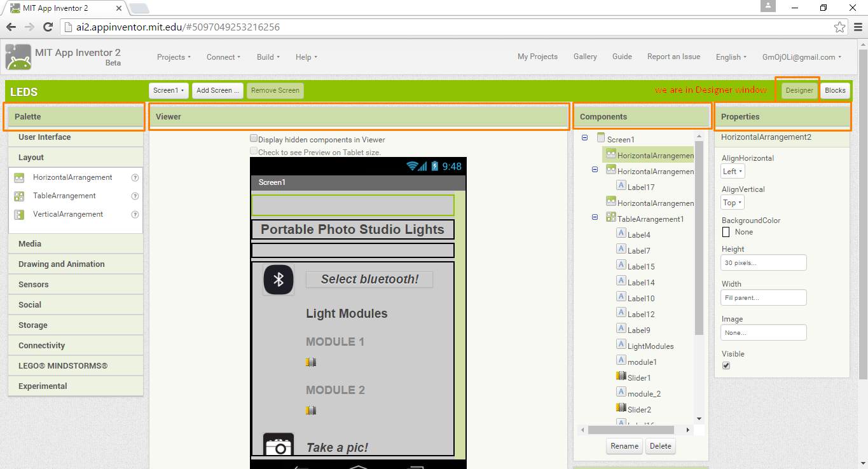Expand the User Interface palette section

[x=76, y=137]
